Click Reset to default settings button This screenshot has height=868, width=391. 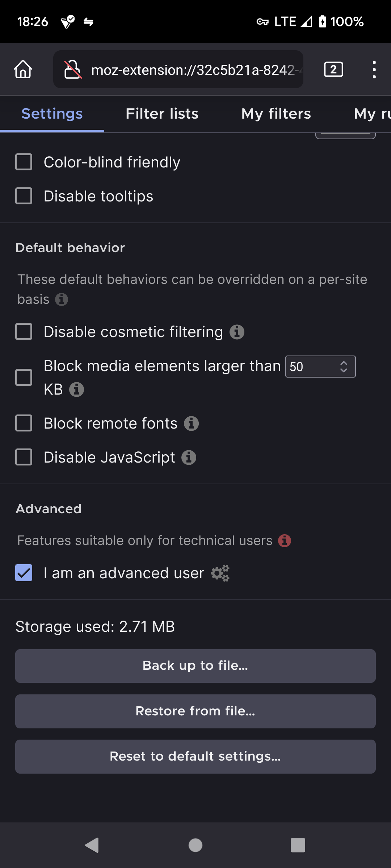195,756
